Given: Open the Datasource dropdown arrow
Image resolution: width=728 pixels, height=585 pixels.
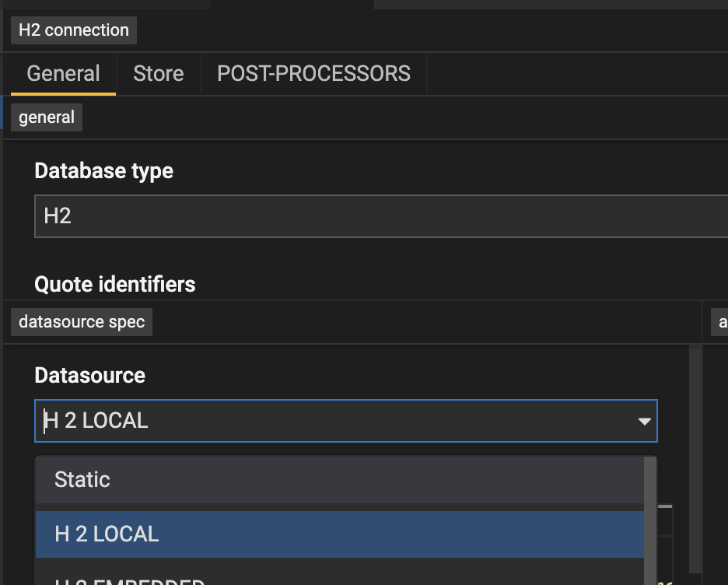Looking at the screenshot, I should pyautogui.click(x=643, y=420).
